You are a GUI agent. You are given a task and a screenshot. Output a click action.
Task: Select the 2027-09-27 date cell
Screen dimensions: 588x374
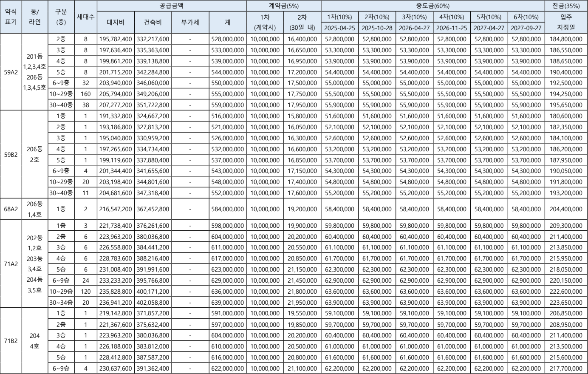click(526, 28)
